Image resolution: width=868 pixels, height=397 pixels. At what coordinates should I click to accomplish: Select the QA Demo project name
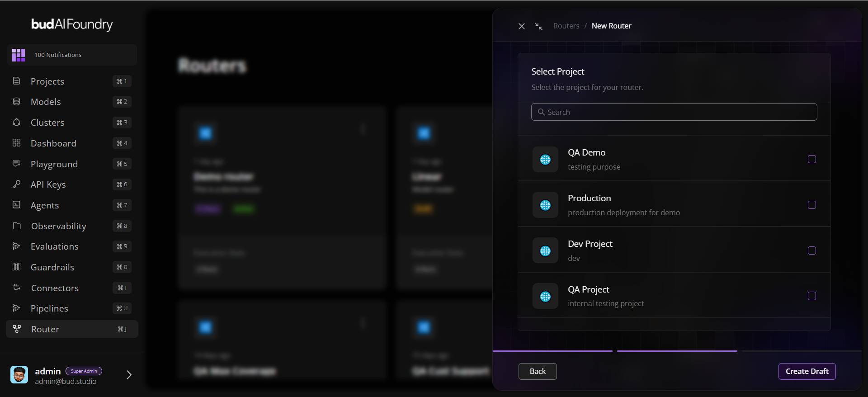[586, 153]
